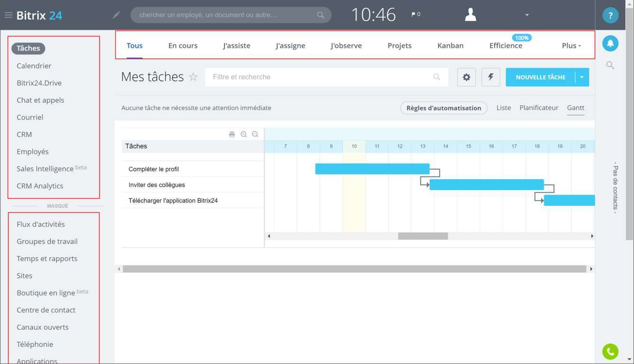
Task: Open Chat et appels
Action: coord(40,100)
